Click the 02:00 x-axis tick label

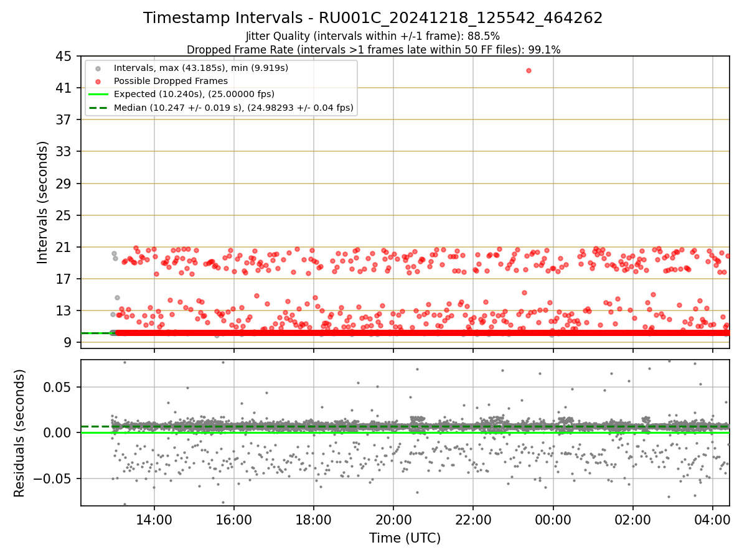633,520
